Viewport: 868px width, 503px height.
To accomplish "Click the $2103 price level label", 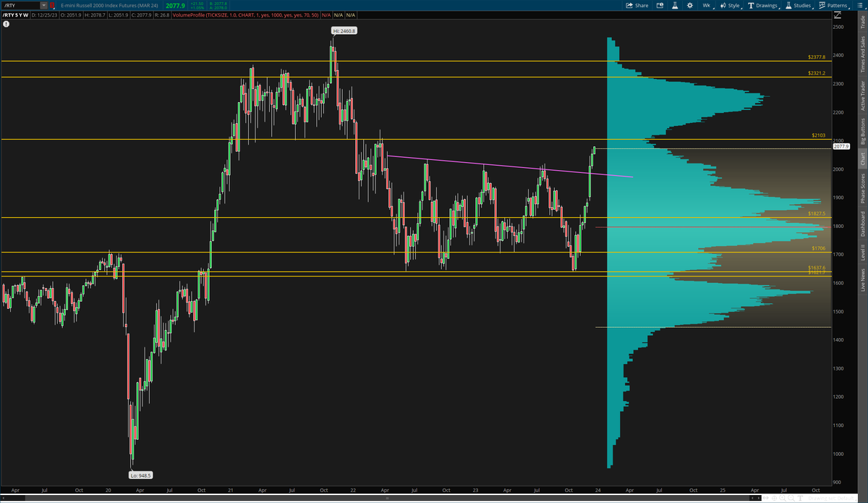I will click(x=819, y=135).
